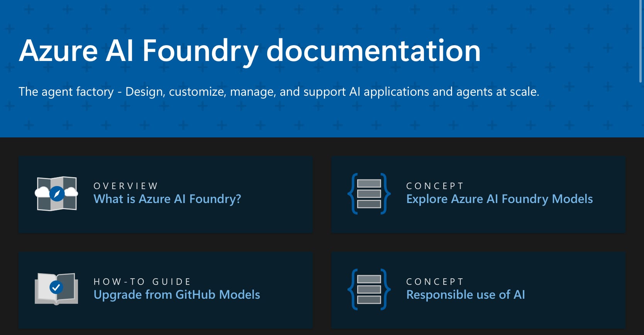Click 'CONCEPT' label above Responsible use of AI
This screenshot has width=644, height=335.
point(435,282)
